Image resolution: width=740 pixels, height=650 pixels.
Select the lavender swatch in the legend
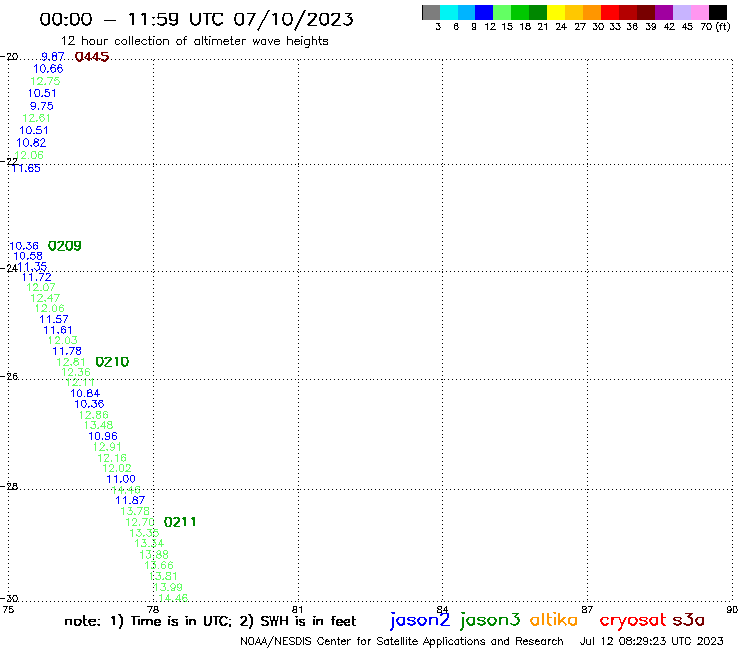coord(681,12)
